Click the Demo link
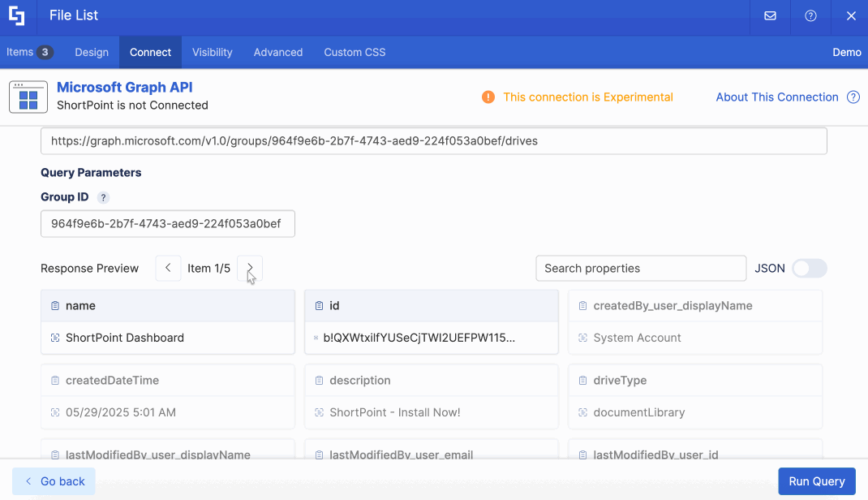The width and height of the screenshot is (868, 500). [x=846, y=52]
